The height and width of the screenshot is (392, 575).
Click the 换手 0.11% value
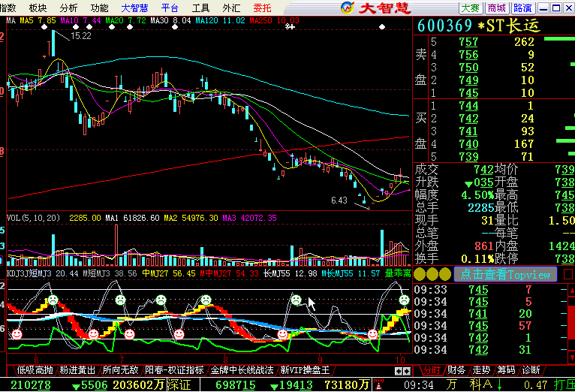coord(477,259)
